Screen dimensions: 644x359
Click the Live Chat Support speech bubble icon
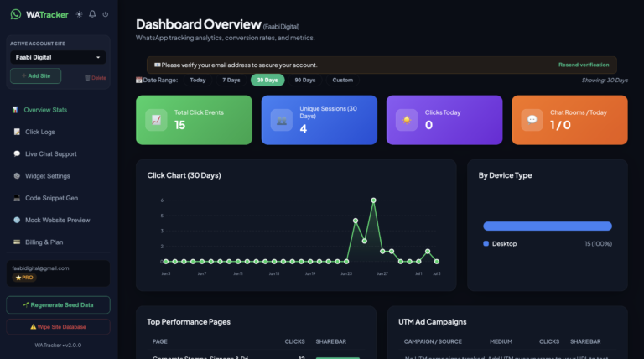(17, 153)
